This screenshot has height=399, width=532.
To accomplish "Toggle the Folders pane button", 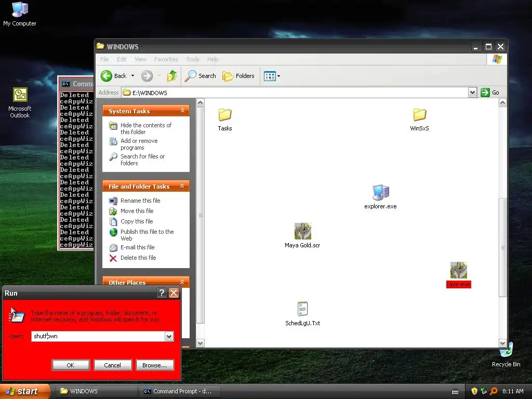I will click(238, 76).
